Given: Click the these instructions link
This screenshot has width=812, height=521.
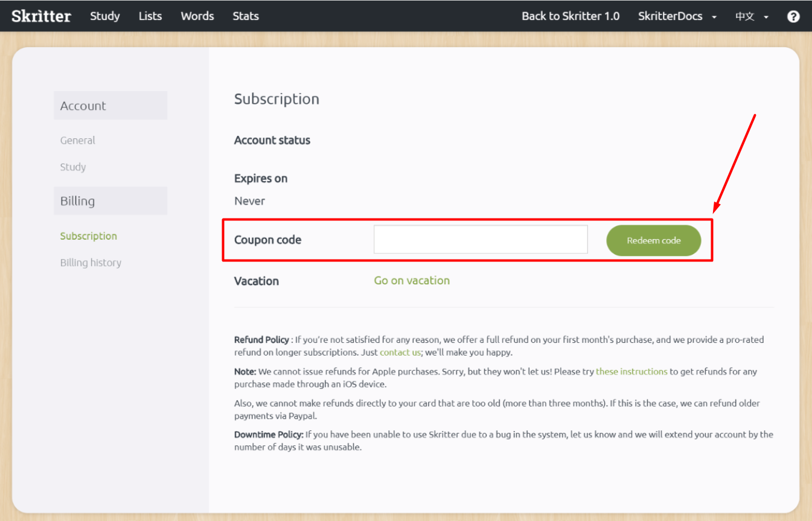Looking at the screenshot, I should point(631,371).
